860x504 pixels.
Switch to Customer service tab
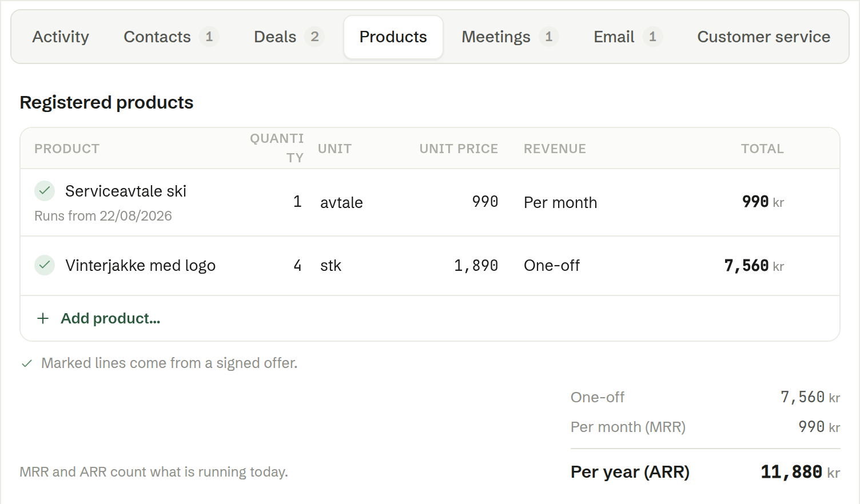pyautogui.click(x=763, y=37)
